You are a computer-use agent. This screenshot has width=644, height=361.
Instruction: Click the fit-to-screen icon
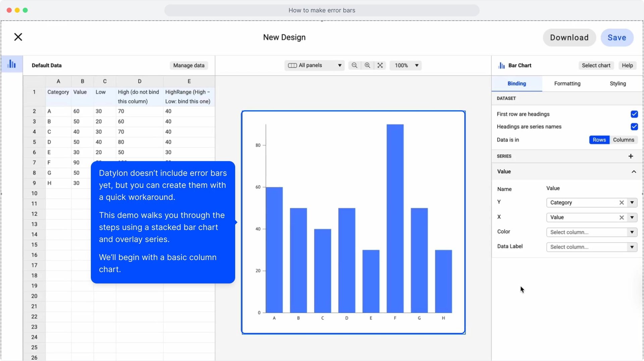[x=380, y=65]
